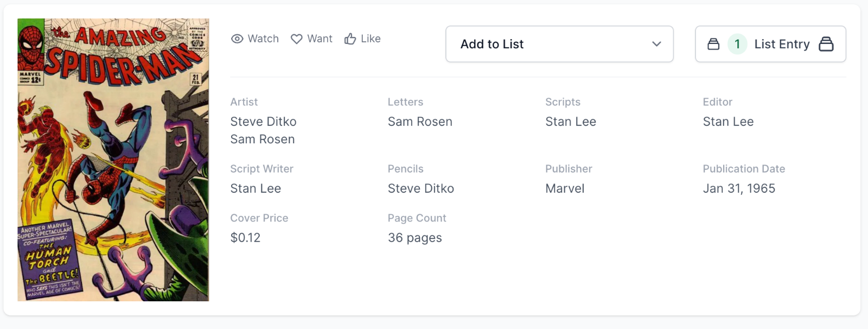Click the heart icon next to Want
The height and width of the screenshot is (329, 868).
(296, 39)
